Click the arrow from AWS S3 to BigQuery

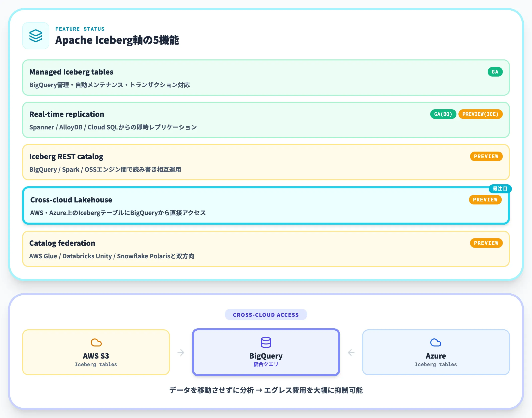coord(181,352)
